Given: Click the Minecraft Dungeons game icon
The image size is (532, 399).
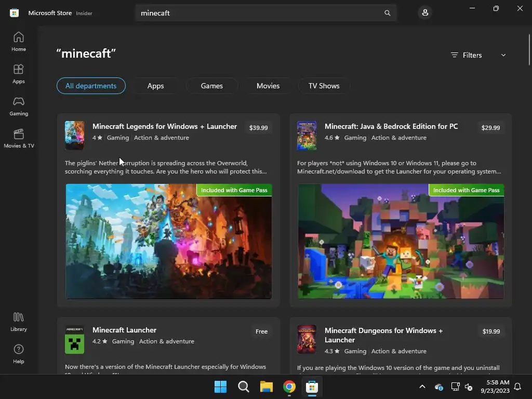Looking at the screenshot, I should pyautogui.click(x=307, y=339).
